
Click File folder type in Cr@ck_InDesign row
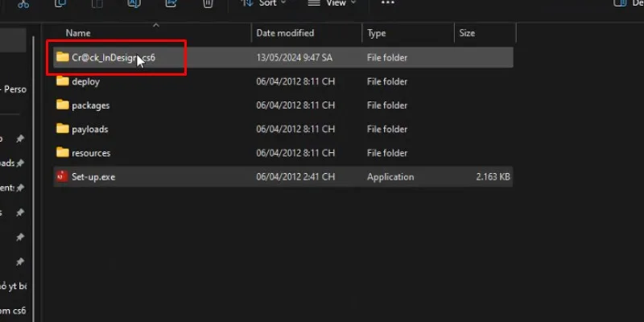[x=387, y=57]
